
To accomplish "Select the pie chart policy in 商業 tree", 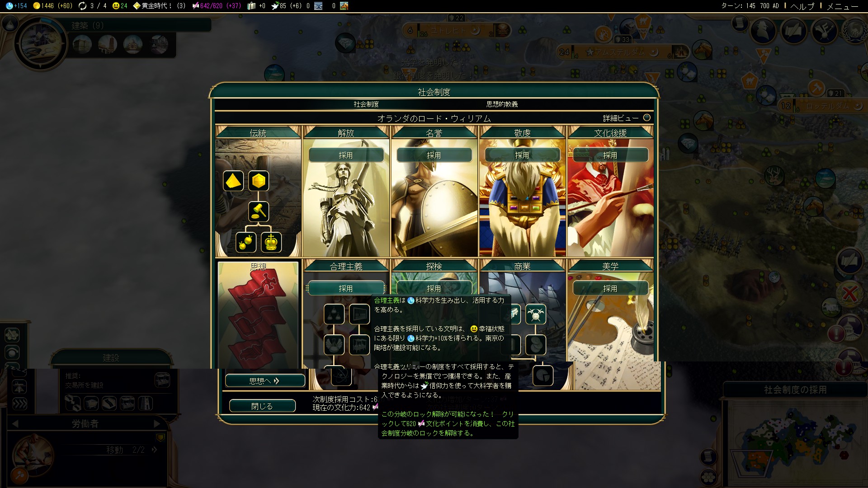I will coord(542,375).
